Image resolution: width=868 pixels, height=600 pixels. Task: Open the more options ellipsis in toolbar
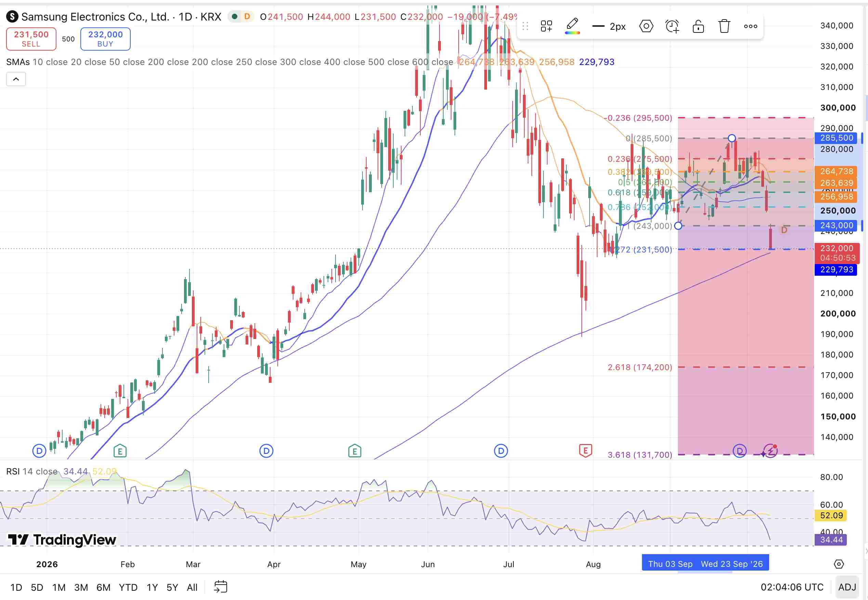750,26
